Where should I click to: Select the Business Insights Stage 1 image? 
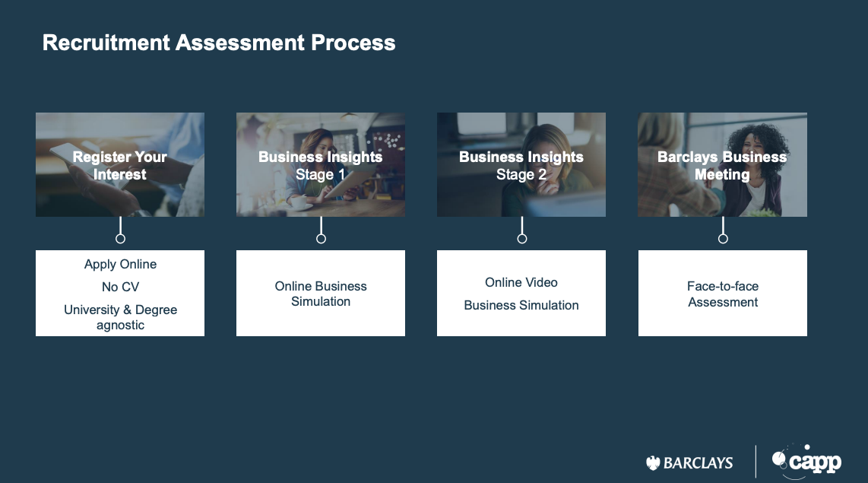(x=321, y=164)
